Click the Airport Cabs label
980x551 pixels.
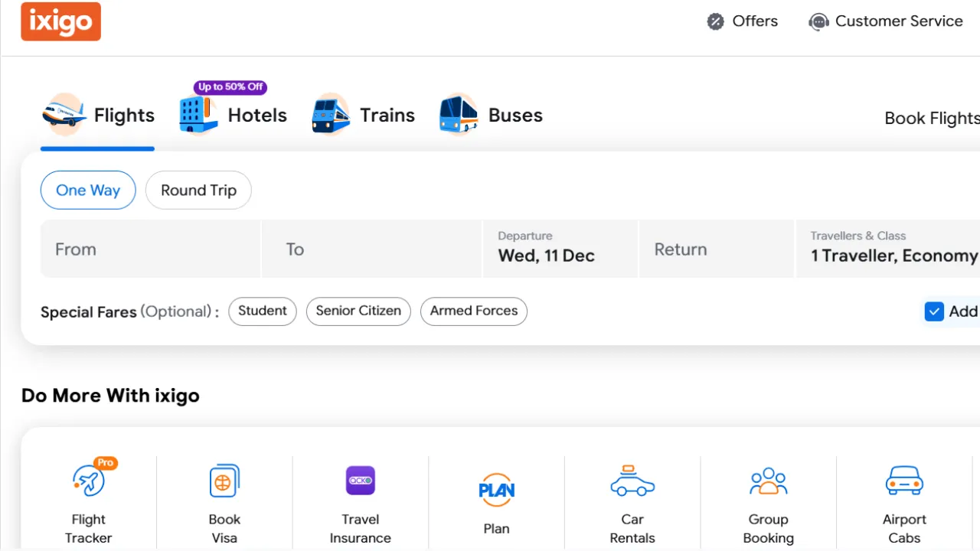(x=904, y=529)
